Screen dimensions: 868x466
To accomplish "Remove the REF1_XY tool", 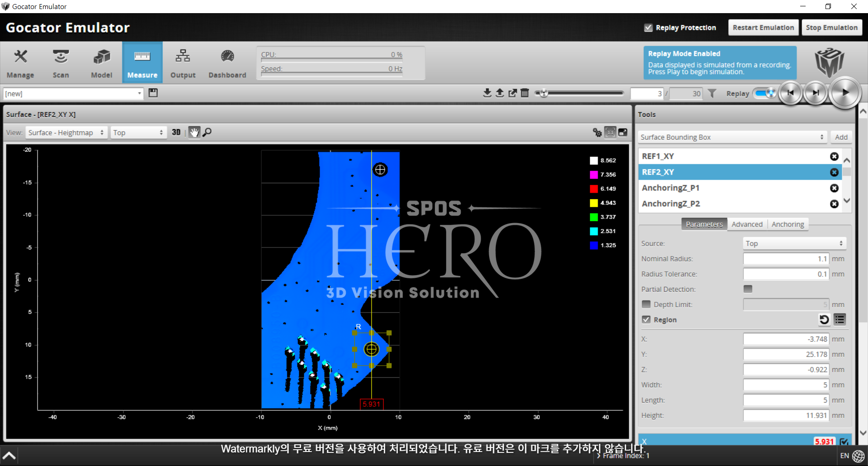I will pos(834,156).
